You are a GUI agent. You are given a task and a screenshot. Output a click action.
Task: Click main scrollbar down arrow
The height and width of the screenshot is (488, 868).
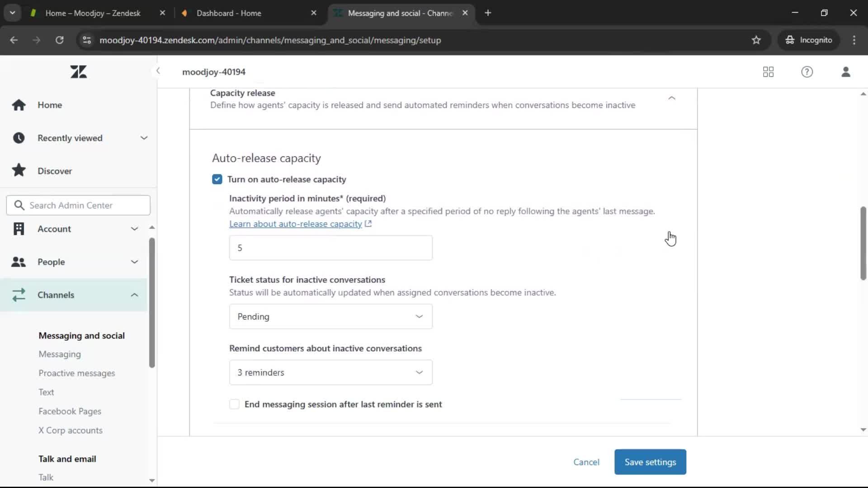[x=863, y=430]
